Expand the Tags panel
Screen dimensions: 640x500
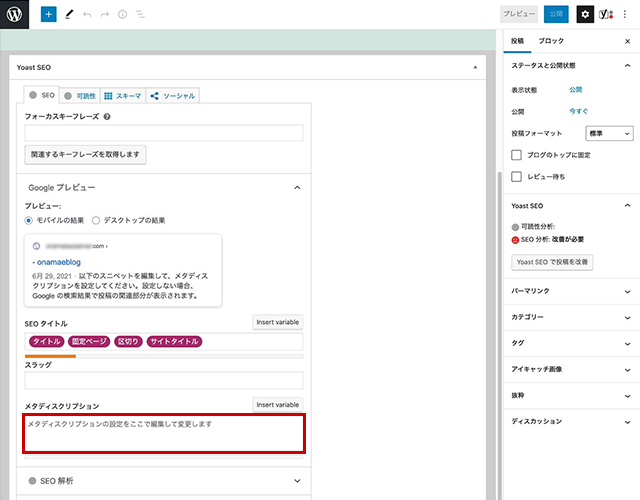571,343
